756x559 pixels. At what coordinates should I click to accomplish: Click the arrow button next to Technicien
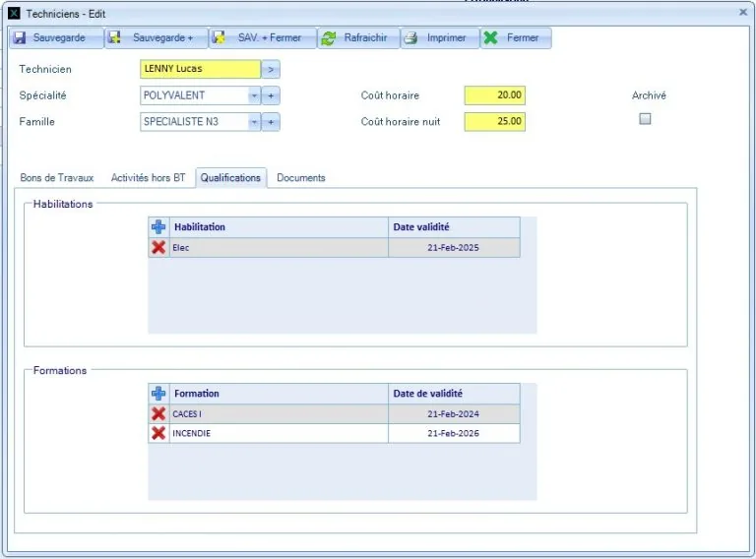click(x=271, y=70)
